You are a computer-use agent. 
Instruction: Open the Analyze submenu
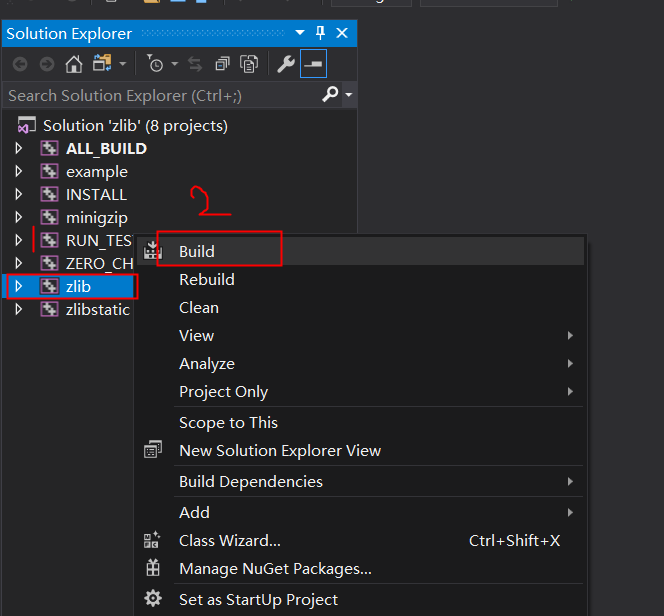pos(360,363)
